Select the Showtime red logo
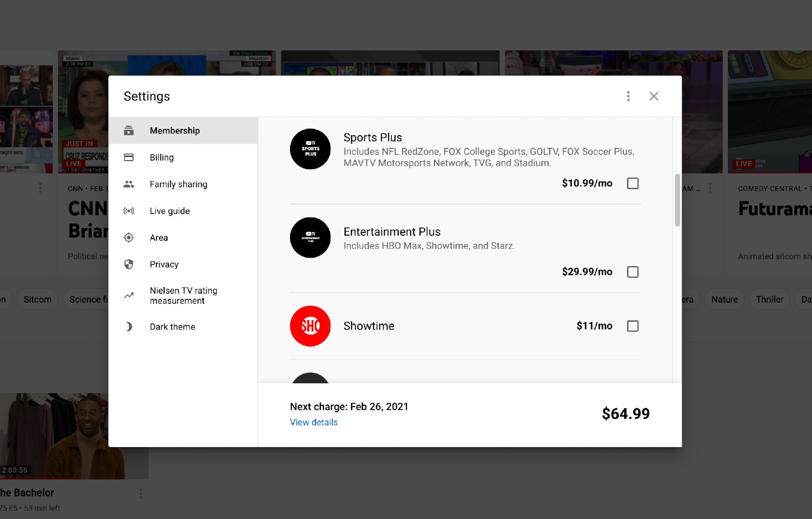The height and width of the screenshot is (519, 812). click(310, 326)
